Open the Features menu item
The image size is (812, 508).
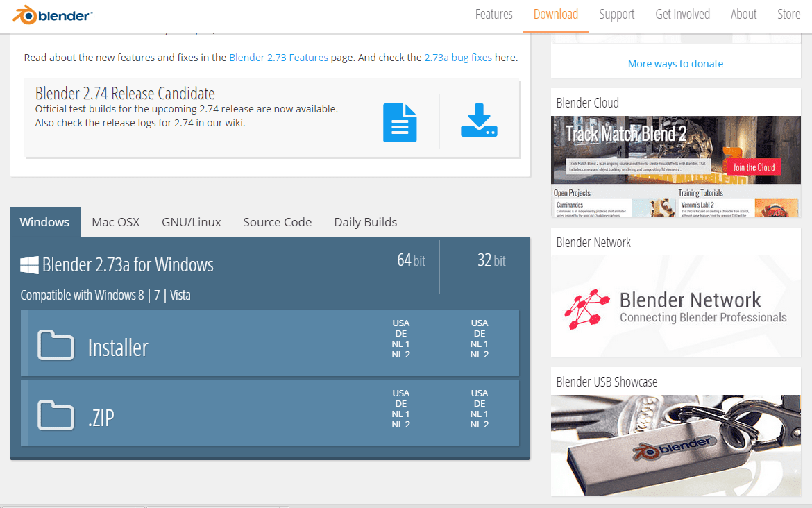493,15
